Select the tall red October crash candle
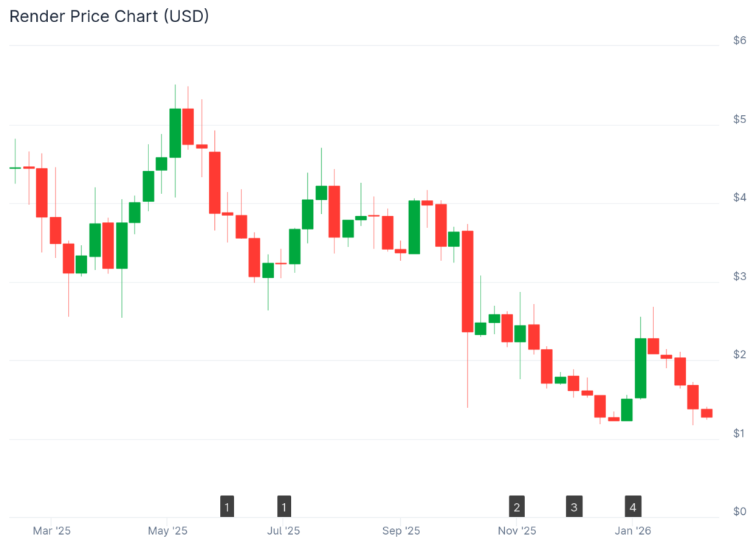Image resolution: width=756 pixels, height=551 pixels. coord(467,281)
